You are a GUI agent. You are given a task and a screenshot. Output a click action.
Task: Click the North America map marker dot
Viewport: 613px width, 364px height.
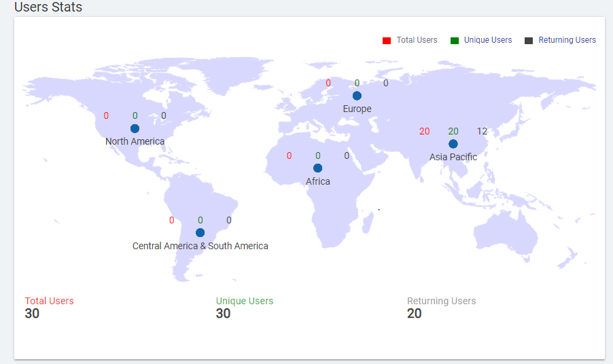(x=135, y=128)
